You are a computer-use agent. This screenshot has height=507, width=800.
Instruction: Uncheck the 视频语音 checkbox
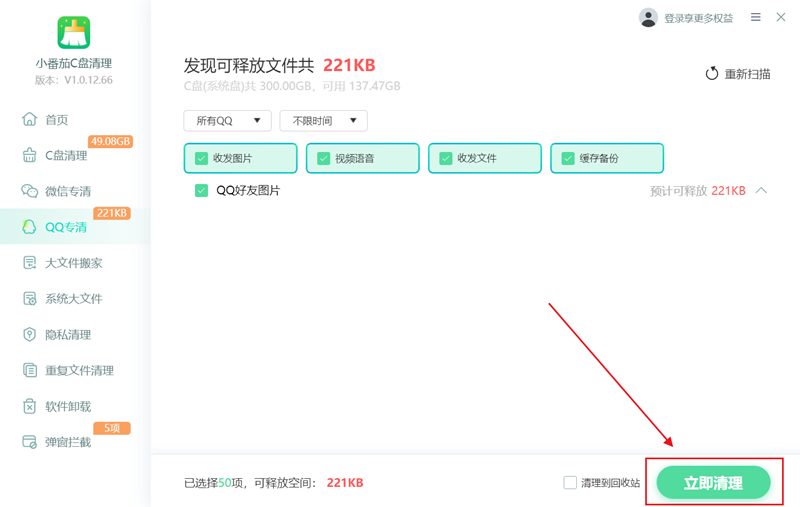click(323, 159)
